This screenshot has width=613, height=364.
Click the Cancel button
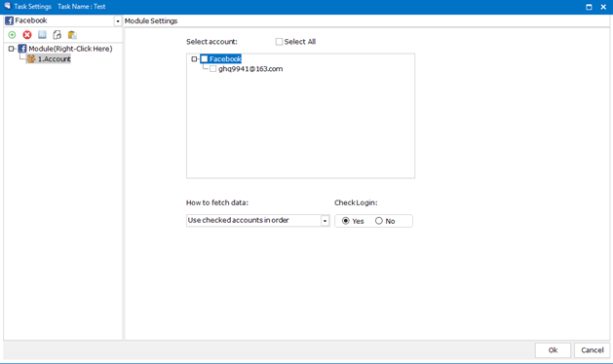coord(593,350)
